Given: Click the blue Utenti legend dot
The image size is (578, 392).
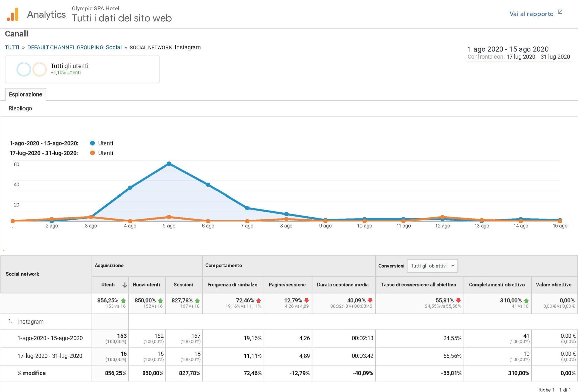Looking at the screenshot, I should (92, 143).
